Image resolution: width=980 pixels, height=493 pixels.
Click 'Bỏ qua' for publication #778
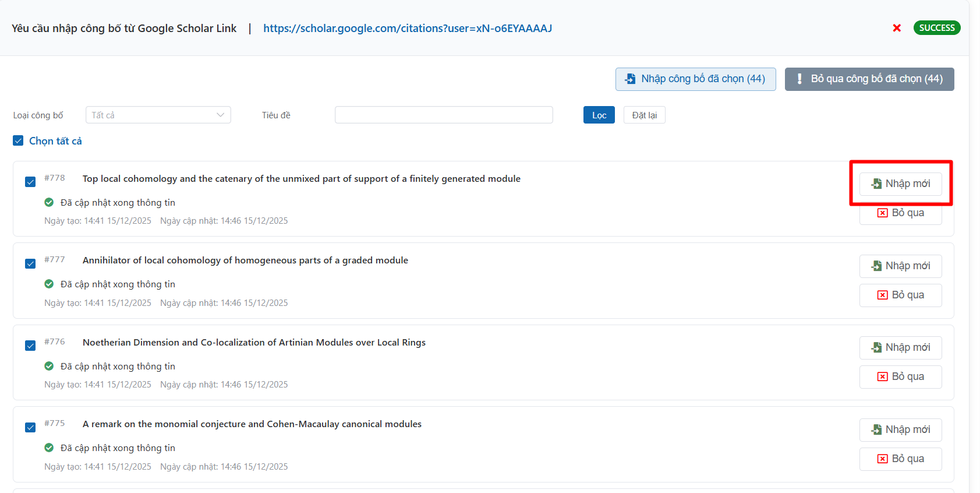900,213
